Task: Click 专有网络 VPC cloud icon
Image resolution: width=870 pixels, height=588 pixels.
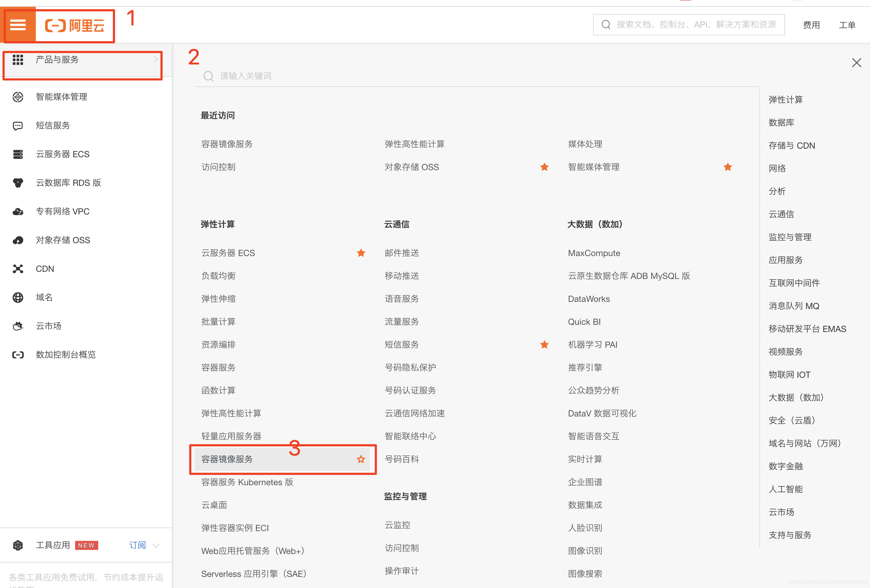Action: (18, 212)
